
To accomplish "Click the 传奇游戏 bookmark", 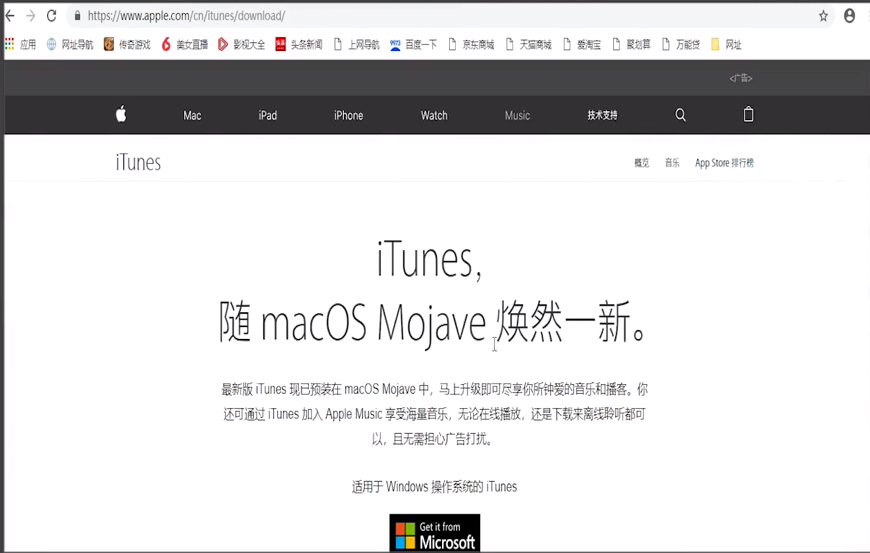I will pos(127,45).
